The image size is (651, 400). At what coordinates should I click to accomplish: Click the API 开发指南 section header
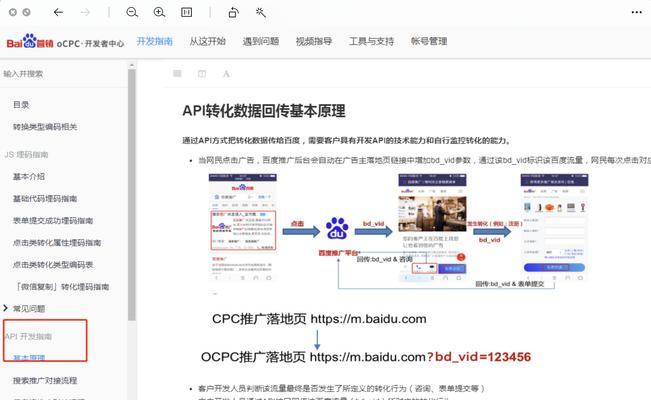pos(28,336)
